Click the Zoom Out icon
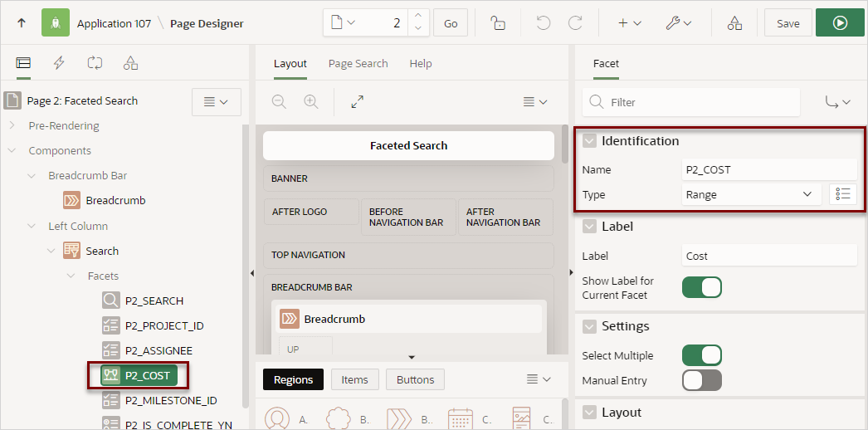The image size is (868, 430). pos(279,102)
